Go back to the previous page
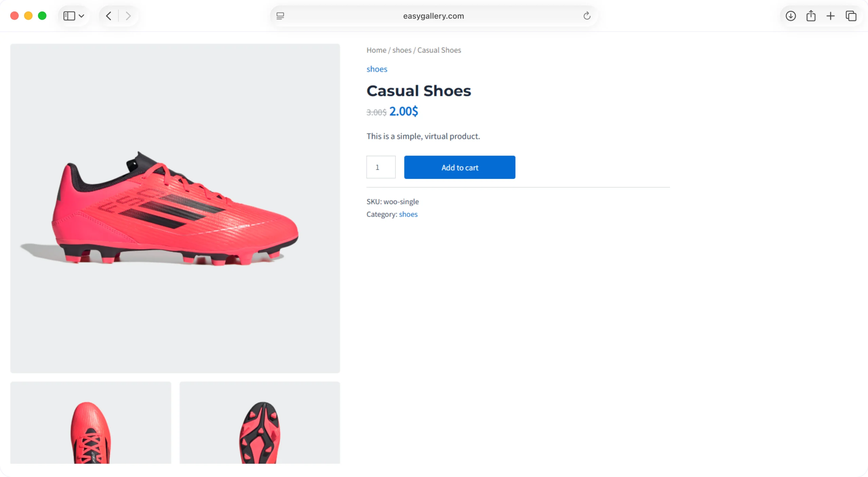The image size is (868, 477). [x=108, y=16]
